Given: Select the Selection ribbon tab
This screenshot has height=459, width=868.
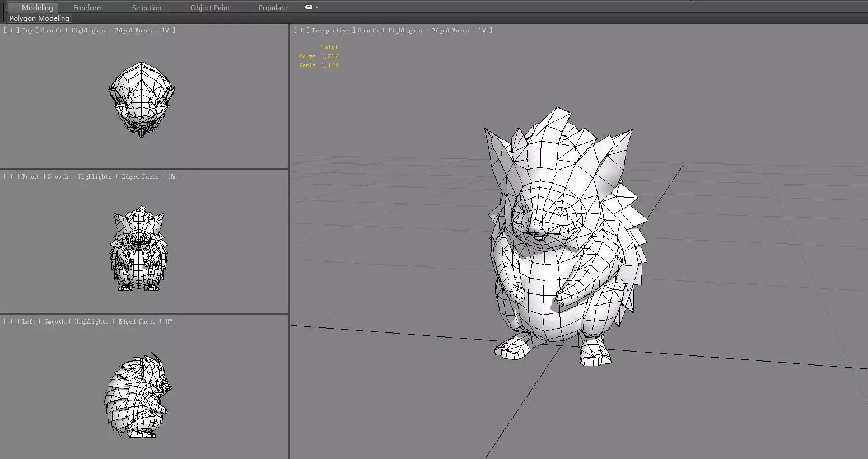Looking at the screenshot, I should (x=147, y=7).
